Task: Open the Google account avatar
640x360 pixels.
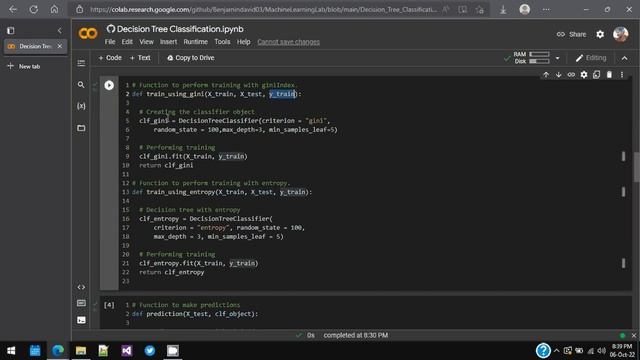Action: [x=620, y=34]
